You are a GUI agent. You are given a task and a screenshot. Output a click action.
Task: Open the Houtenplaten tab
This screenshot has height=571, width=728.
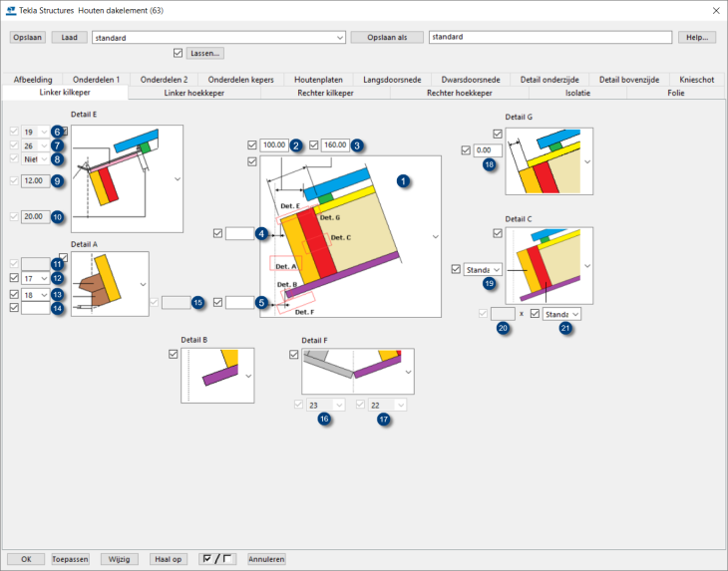tap(318, 80)
